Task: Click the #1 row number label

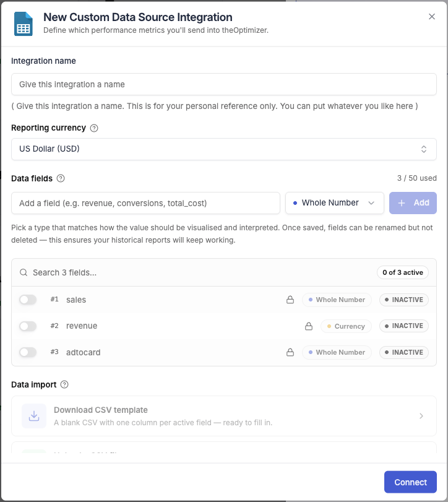Action: [54, 299]
